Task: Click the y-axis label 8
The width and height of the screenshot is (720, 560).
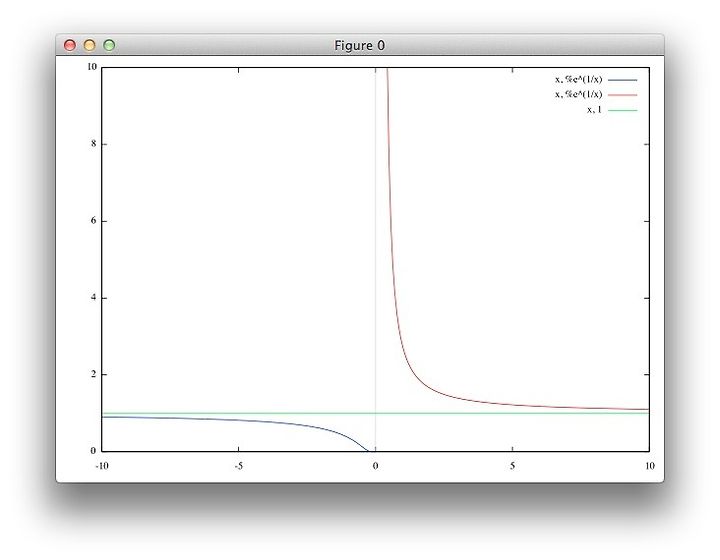Action: pyautogui.click(x=94, y=144)
